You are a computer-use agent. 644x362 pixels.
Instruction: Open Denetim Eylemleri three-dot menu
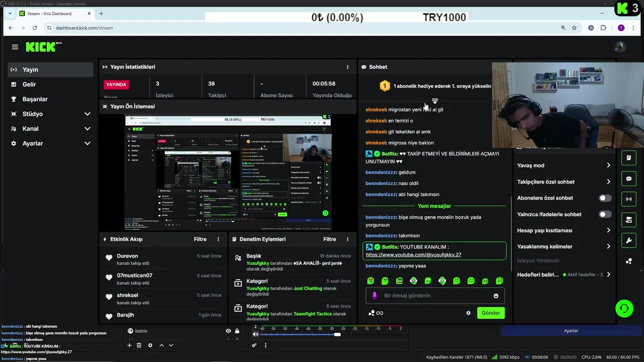click(347, 239)
